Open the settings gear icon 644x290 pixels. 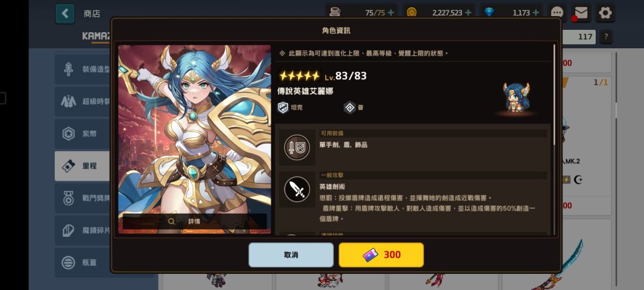605,13
